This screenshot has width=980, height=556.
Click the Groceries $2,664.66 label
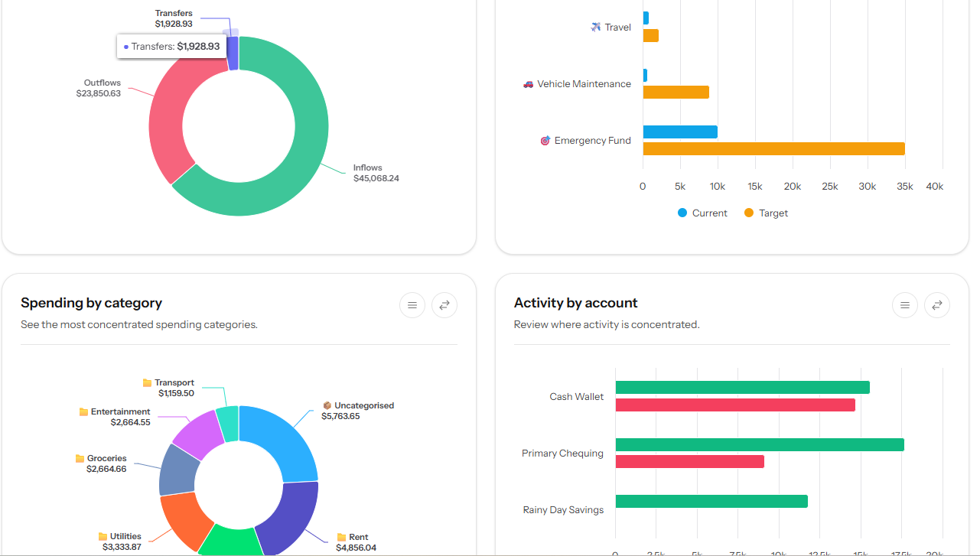tap(102, 463)
